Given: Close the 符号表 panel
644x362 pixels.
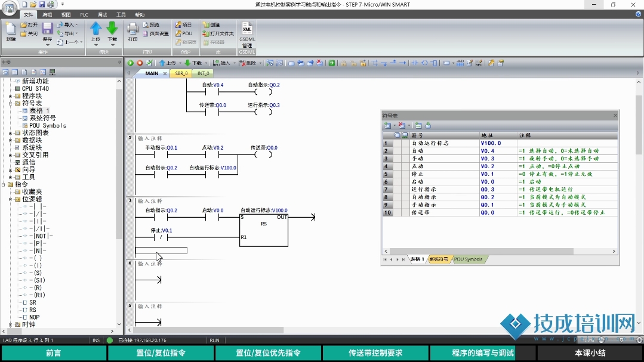Looking at the screenshot, I should 615,115.
